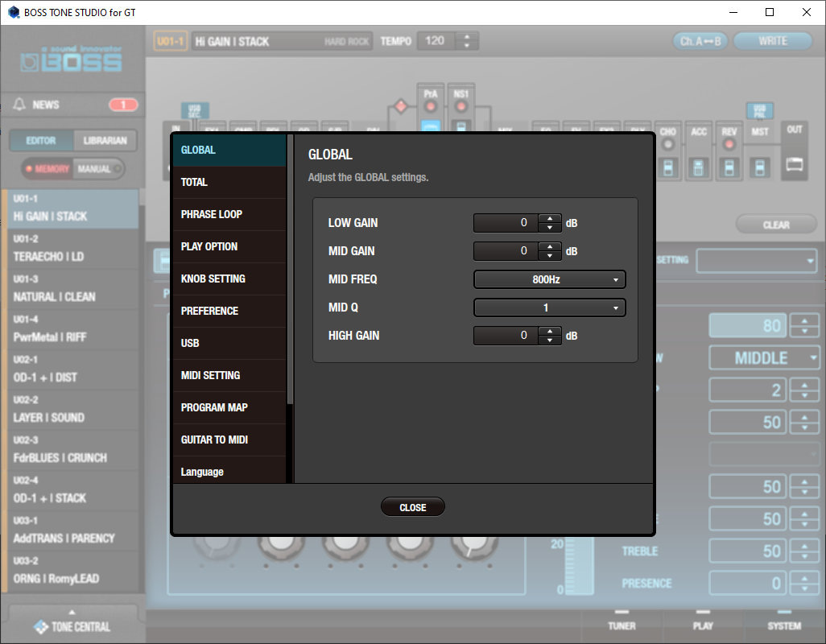Open MID Q dropdown

pos(549,308)
